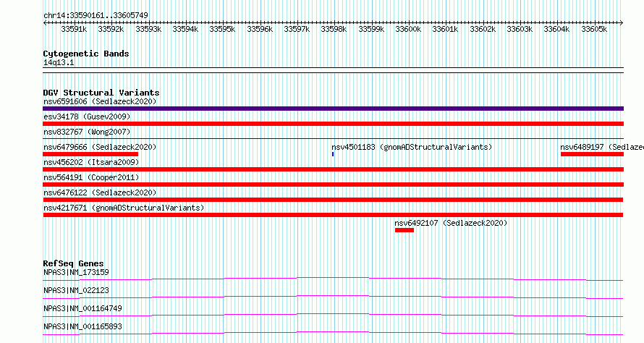Open variant nsv6591606 (Sedlazeck2020) label

pyautogui.click(x=100, y=101)
